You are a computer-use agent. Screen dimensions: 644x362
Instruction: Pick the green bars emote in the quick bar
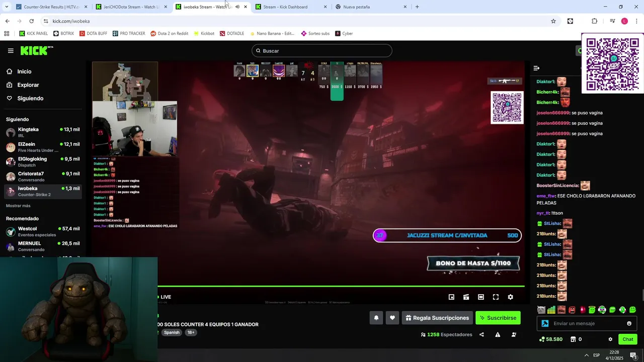click(x=551, y=310)
